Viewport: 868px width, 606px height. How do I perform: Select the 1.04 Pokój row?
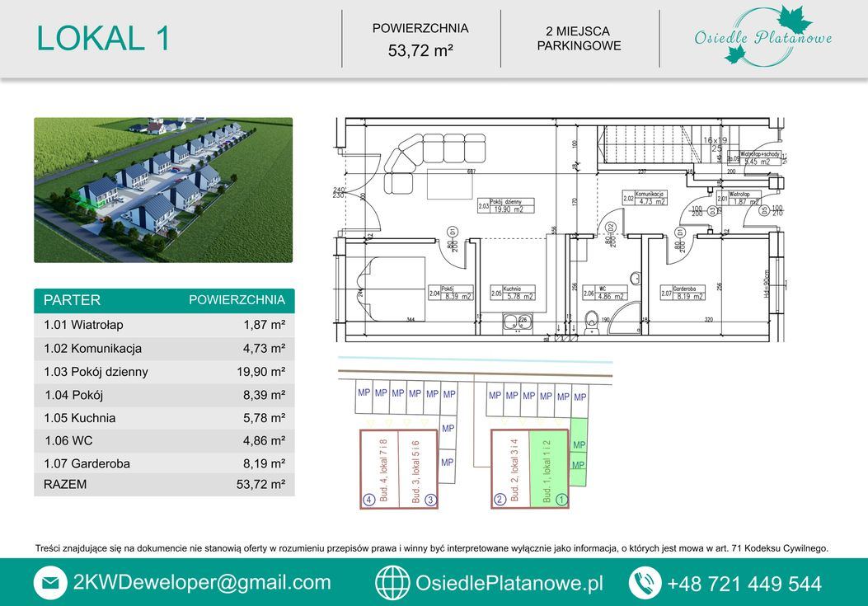tap(164, 395)
